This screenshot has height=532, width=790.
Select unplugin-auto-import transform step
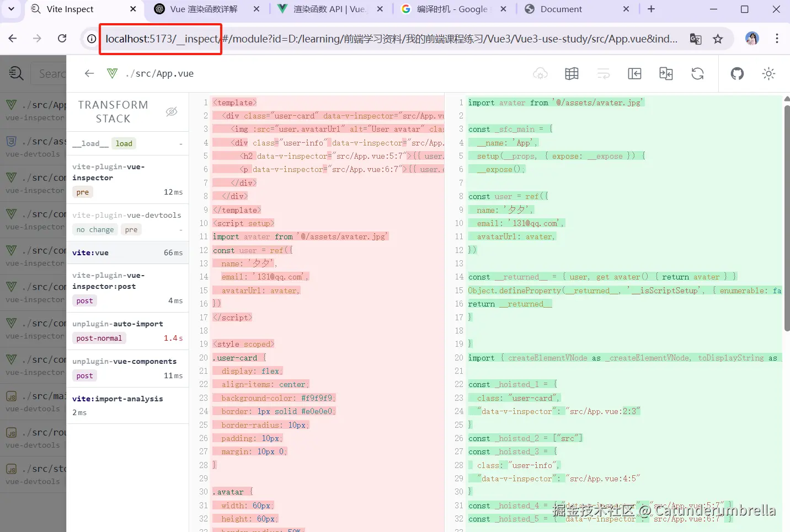click(127, 331)
